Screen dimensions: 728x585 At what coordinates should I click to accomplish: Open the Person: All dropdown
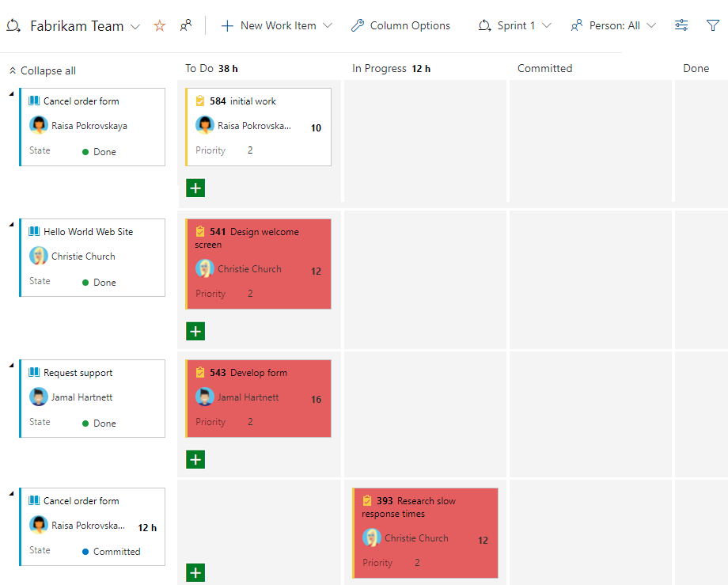pyautogui.click(x=613, y=25)
